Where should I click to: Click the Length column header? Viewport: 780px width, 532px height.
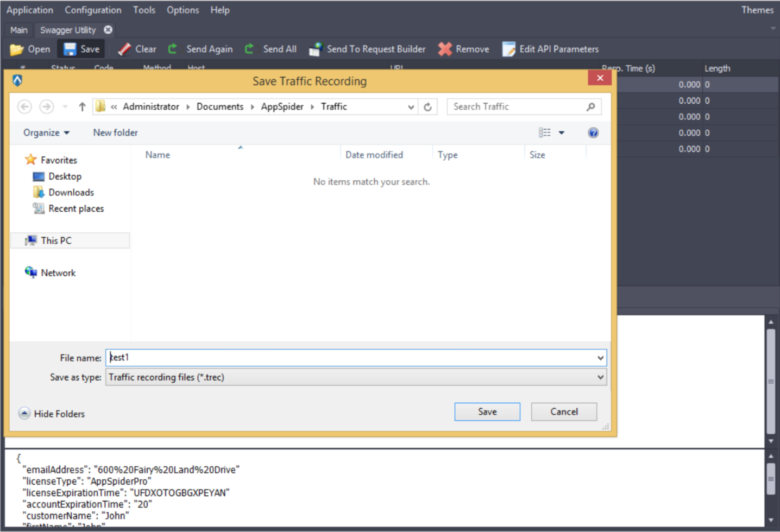point(718,68)
